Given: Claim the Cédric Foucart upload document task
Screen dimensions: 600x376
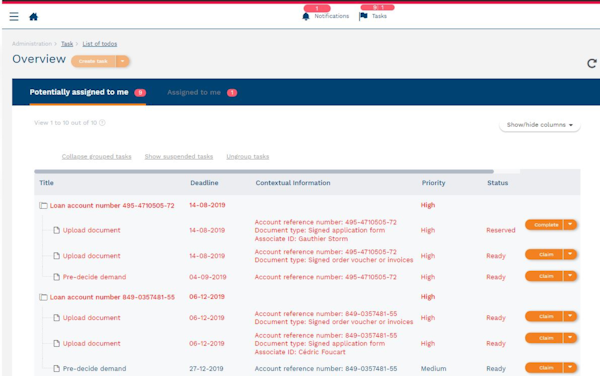Looking at the screenshot, I should pyautogui.click(x=544, y=338).
